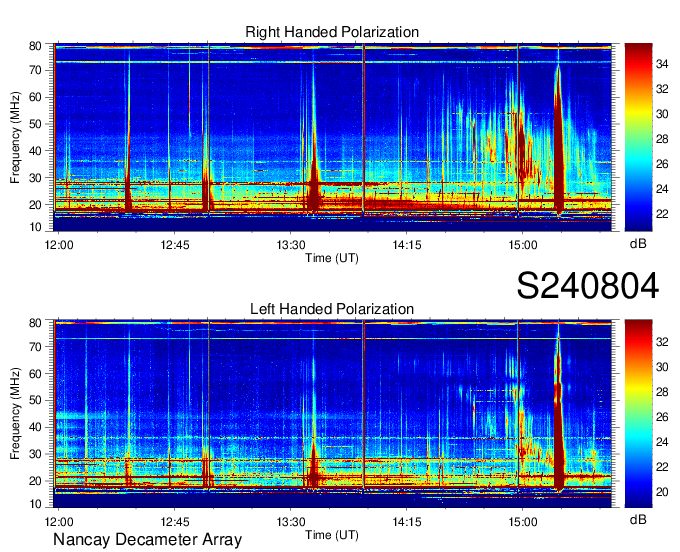Click the 50 MHz tick on the right-handed plot
Image resolution: width=680 pixels, height=552 pixels.
(35, 124)
